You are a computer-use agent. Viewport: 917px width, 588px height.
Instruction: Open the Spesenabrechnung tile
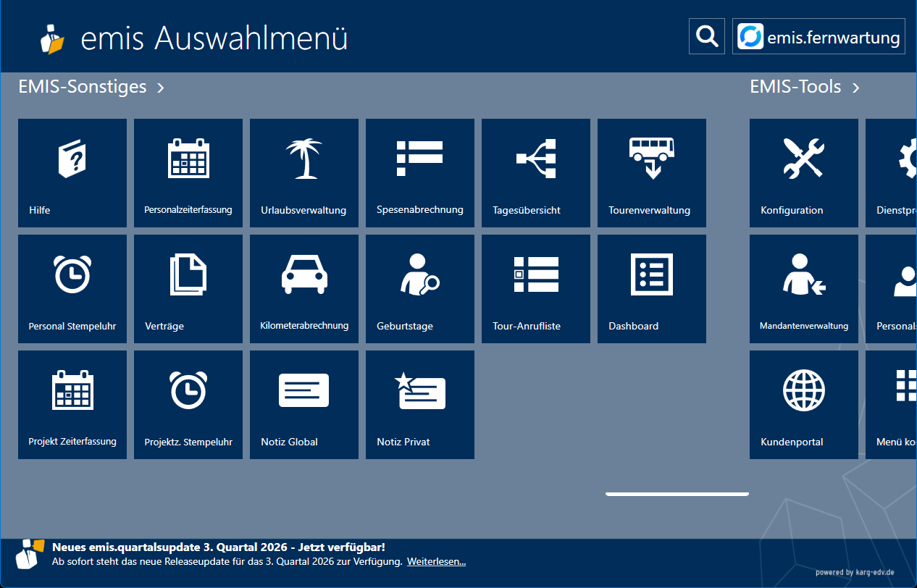coord(420,173)
